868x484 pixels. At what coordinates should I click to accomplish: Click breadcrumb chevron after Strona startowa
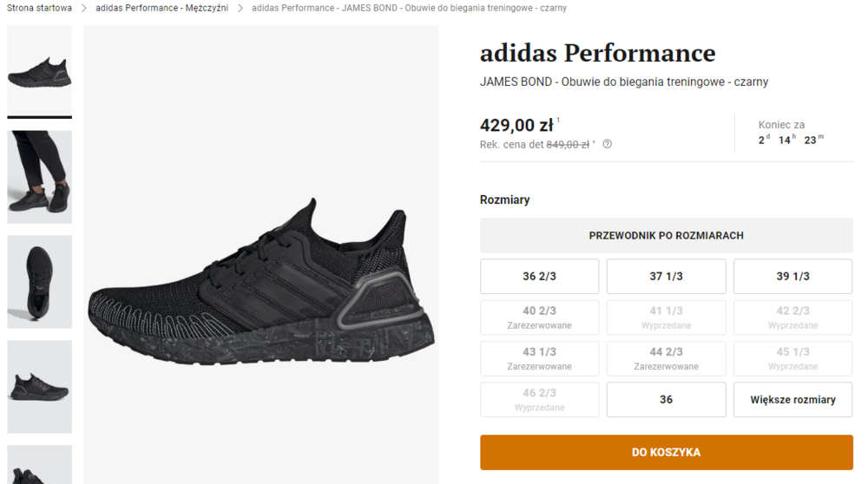(x=84, y=8)
